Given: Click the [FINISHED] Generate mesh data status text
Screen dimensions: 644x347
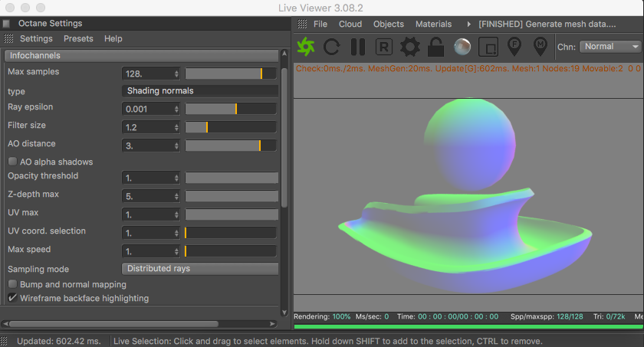Looking at the screenshot, I should pos(547,25).
